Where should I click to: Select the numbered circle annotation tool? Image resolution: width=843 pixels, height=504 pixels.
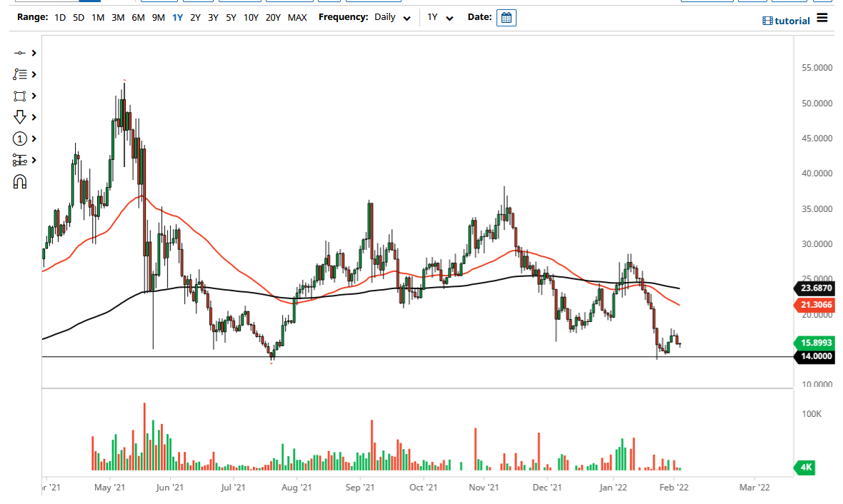pyautogui.click(x=19, y=138)
